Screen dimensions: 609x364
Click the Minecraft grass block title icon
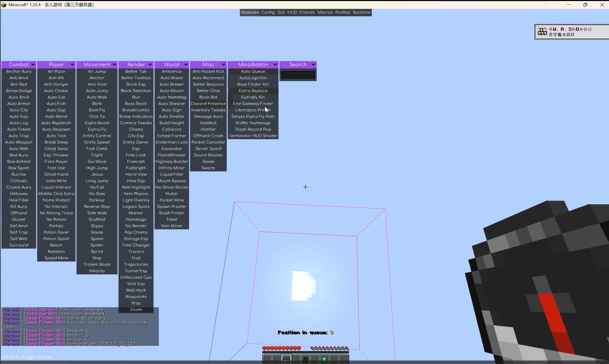(x=4, y=5)
